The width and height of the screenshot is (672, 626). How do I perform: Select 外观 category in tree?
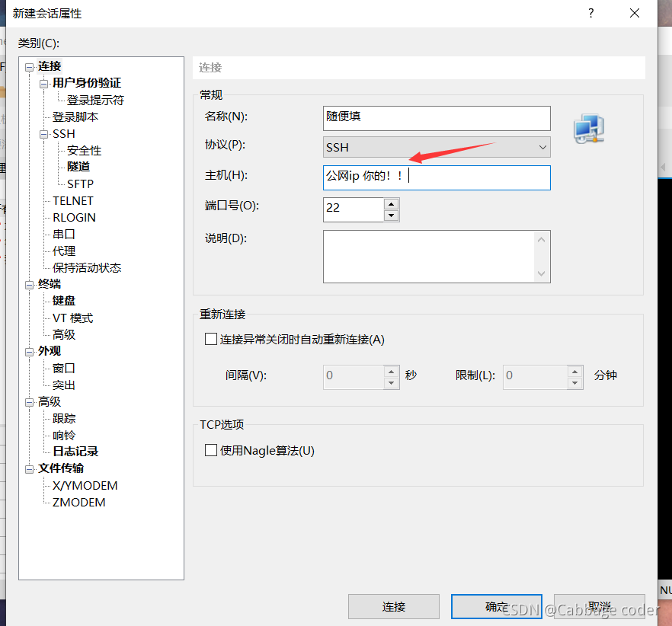click(x=50, y=351)
